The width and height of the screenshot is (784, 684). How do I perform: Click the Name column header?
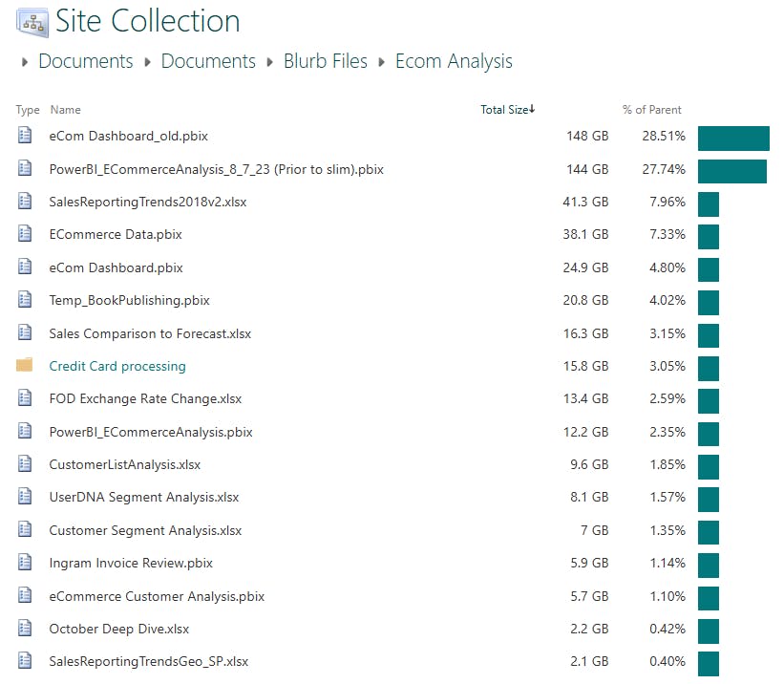[65, 110]
